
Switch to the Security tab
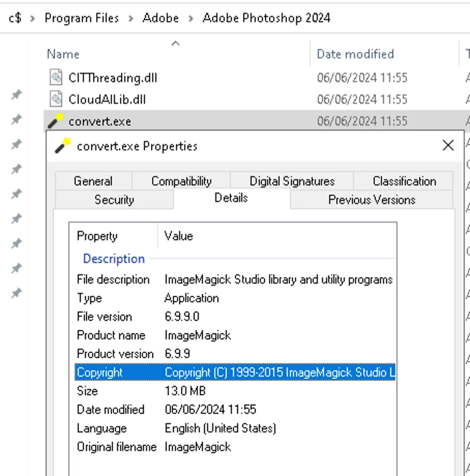[x=114, y=200]
